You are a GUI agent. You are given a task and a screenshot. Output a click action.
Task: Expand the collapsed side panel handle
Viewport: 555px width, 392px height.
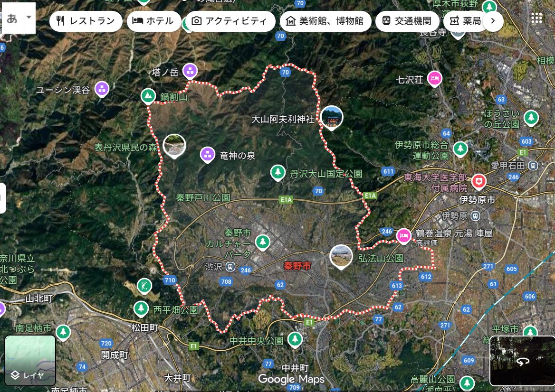point(2,198)
